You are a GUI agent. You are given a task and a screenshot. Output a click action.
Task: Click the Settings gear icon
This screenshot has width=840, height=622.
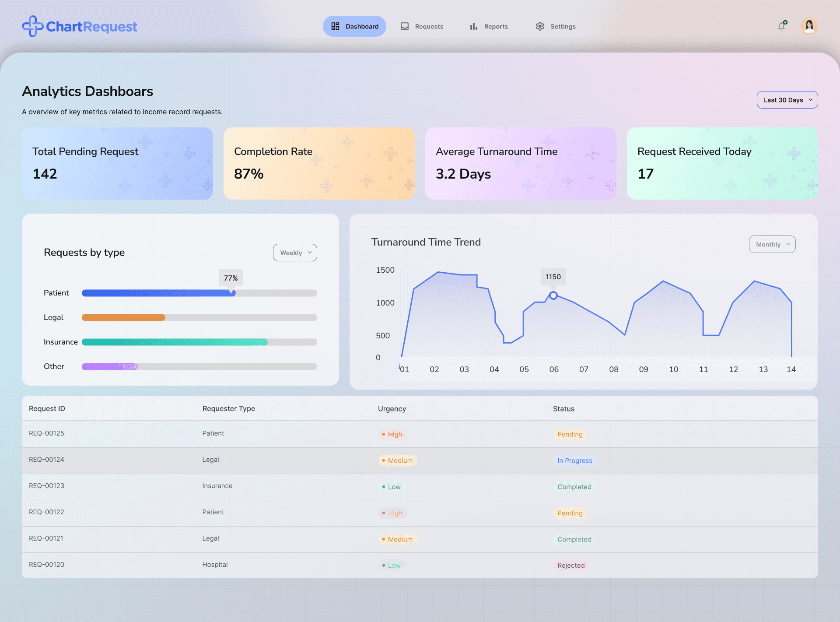coord(540,26)
